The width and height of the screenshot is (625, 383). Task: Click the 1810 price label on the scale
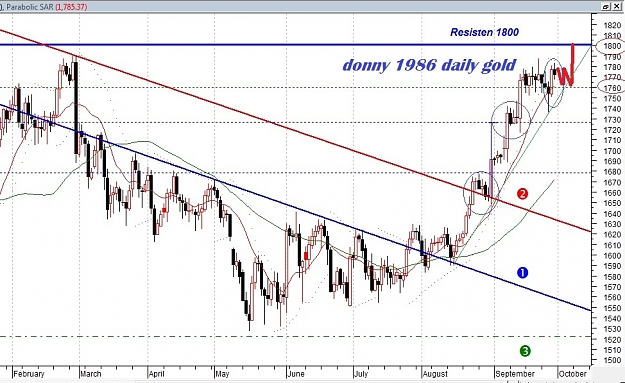[x=612, y=35]
